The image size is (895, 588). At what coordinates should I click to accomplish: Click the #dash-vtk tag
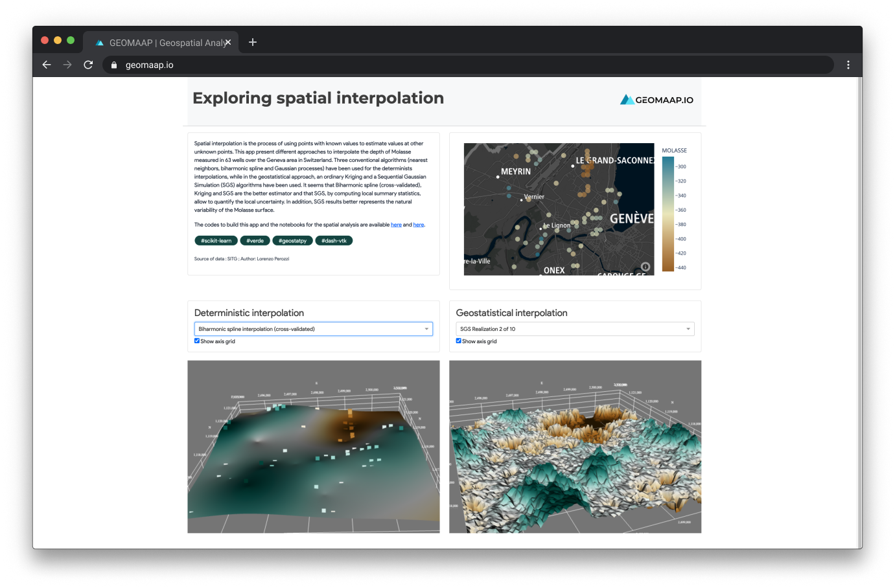[x=334, y=241]
